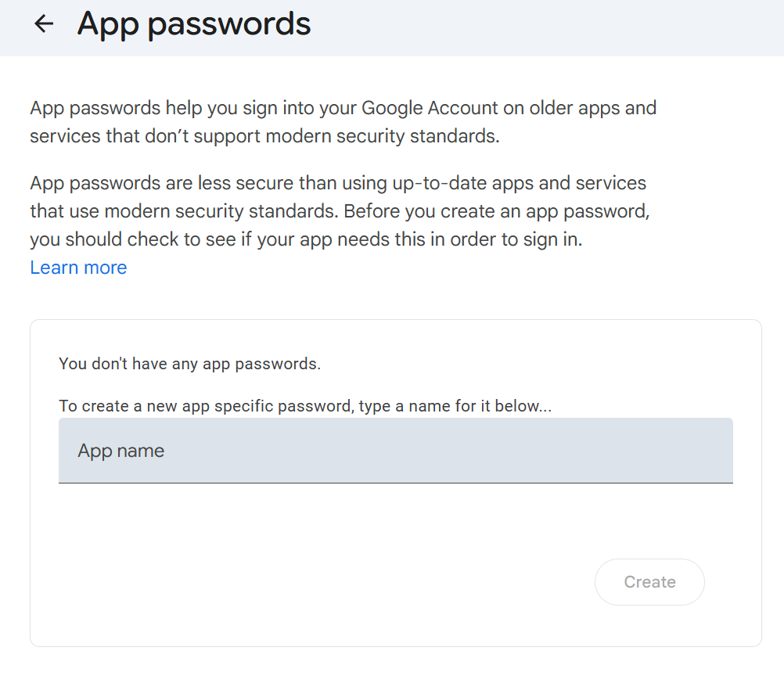Image resolution: width=784 pixels, height=683 pixels.
Task: Click blank card space left of the Create button
Action: pyautogui.click(x=313, y=582)
